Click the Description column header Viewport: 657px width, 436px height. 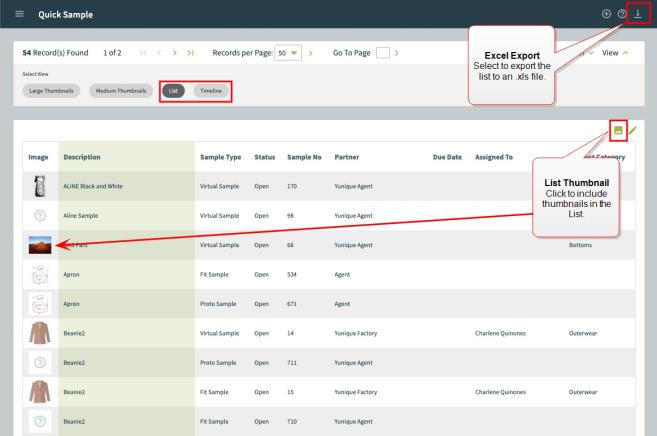coord(82,157)
